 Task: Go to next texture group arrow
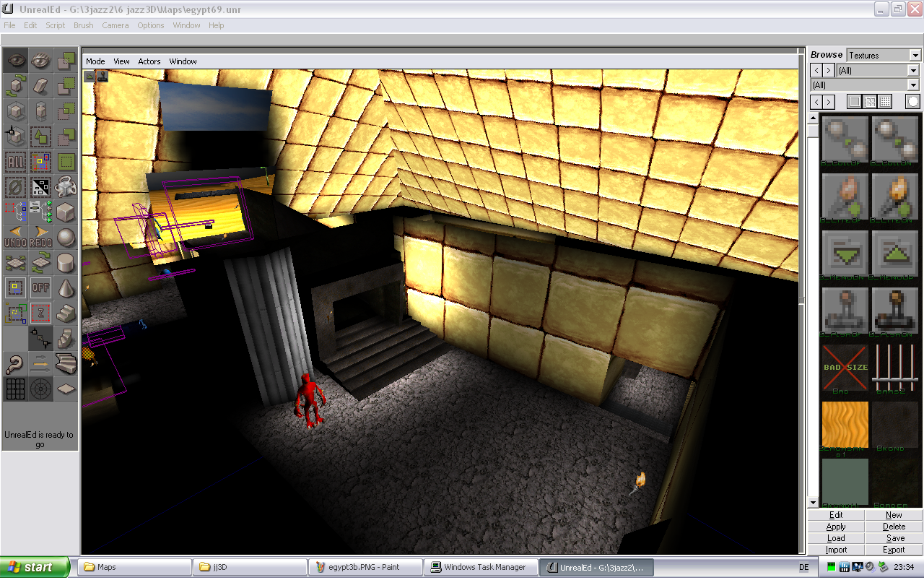829,102
